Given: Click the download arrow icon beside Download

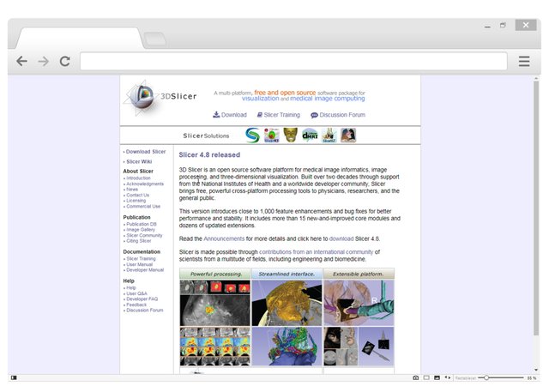Looking at the screenshot, I should point(216,114).
